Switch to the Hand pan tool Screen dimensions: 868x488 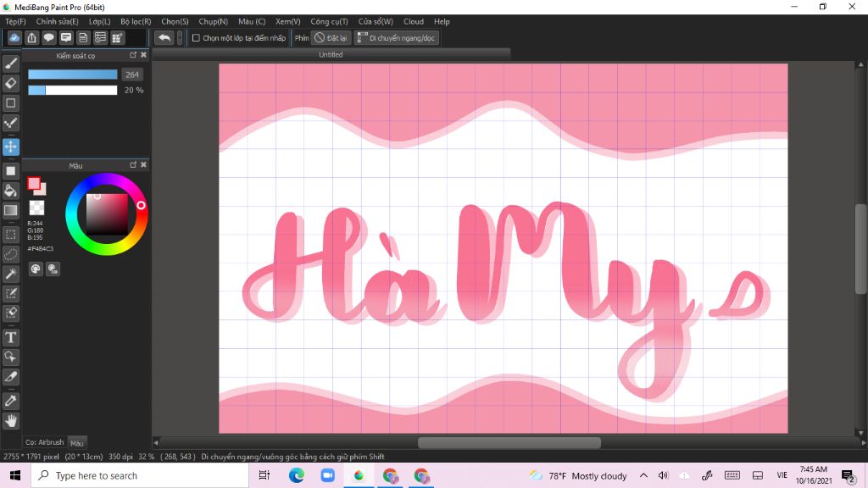pos(11,420)
